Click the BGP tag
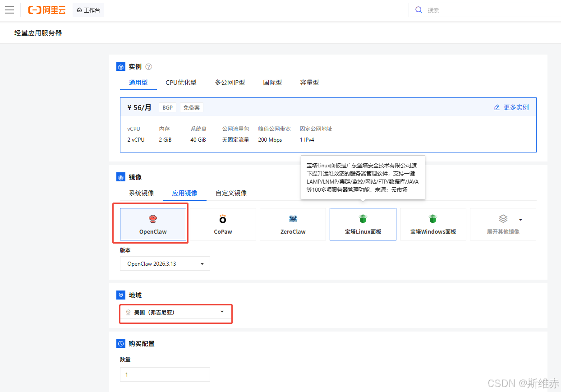Viewport: 561px width, 392px height. click(x=167, y=108)
